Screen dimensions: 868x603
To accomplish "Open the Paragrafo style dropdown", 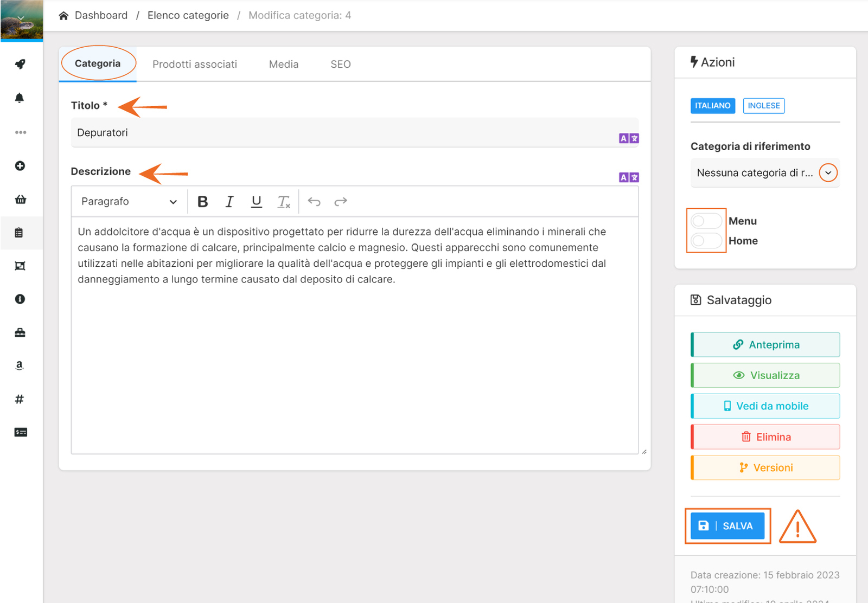I will point(129,202).
